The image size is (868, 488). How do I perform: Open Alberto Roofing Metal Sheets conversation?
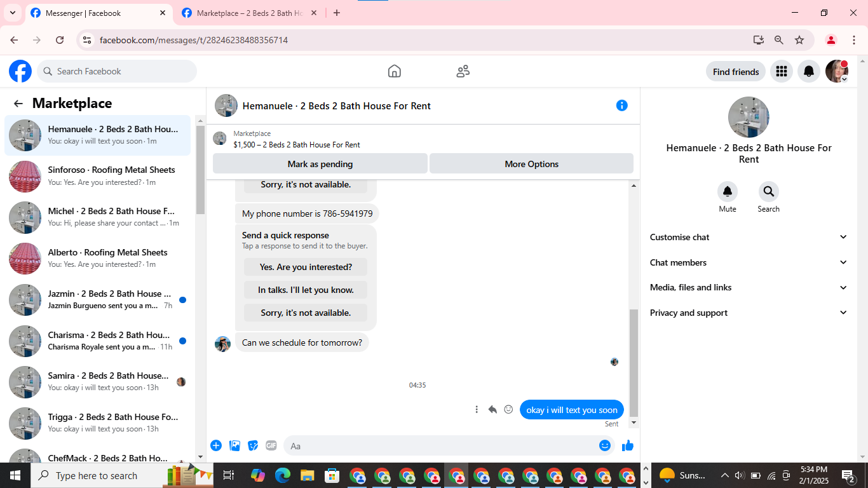(98, 259)
